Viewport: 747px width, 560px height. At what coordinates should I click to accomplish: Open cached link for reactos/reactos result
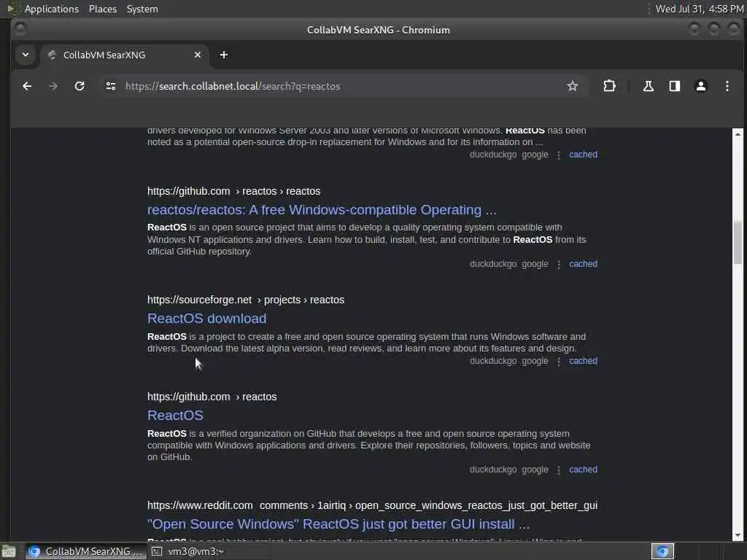coord(583,264)
